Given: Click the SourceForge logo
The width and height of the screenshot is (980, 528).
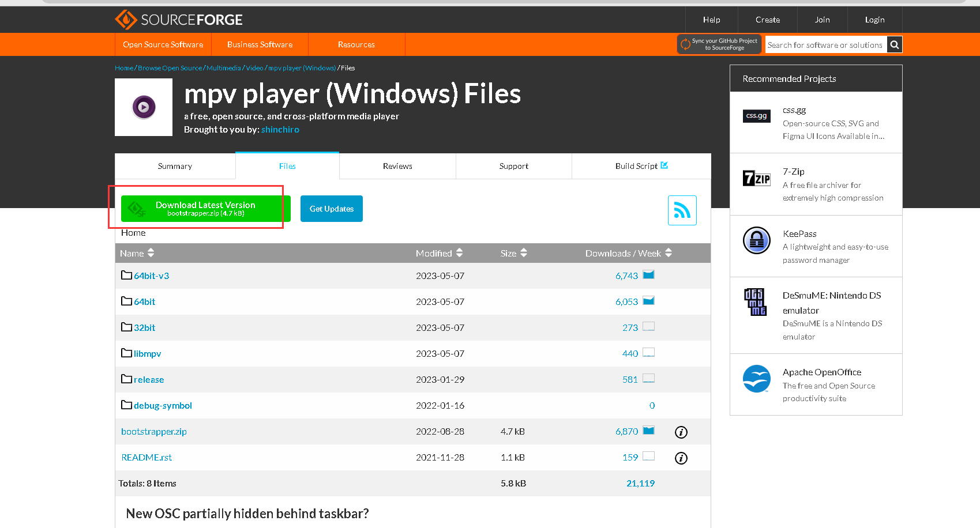Looking at the screenshot, I should 179,19.
